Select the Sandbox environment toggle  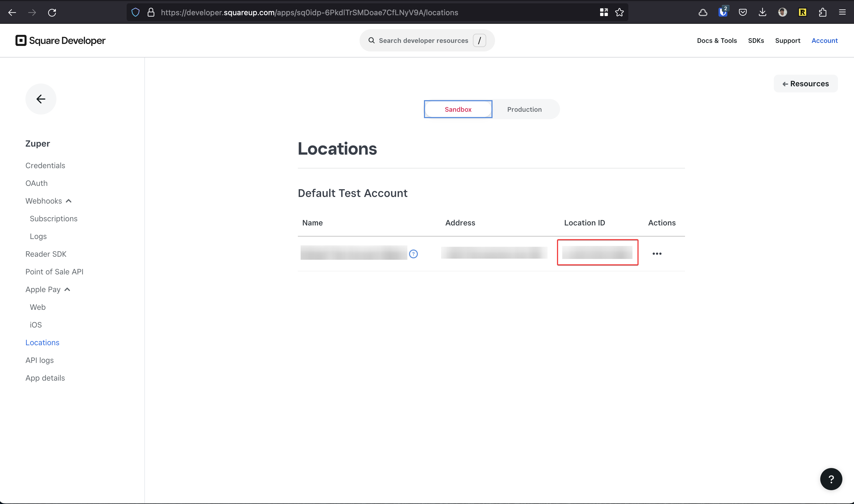point(458,109)
